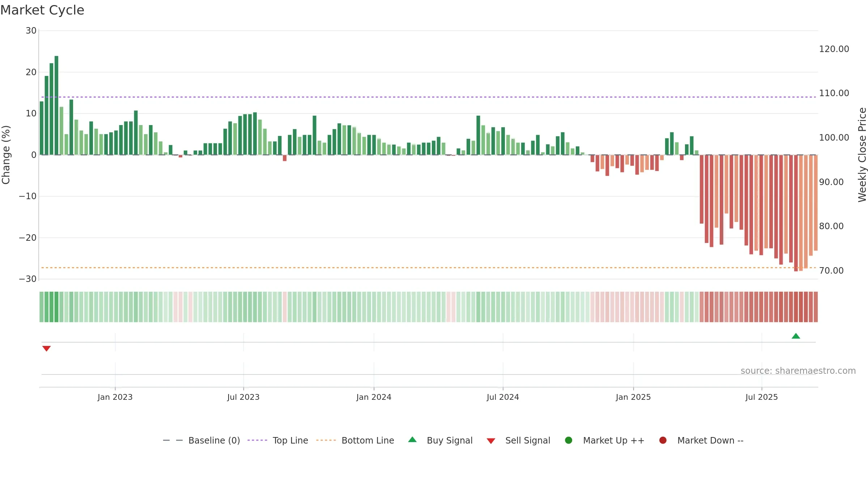Click the 100.00 price axis label
The image size is (868, 488).
click(834, 137)
